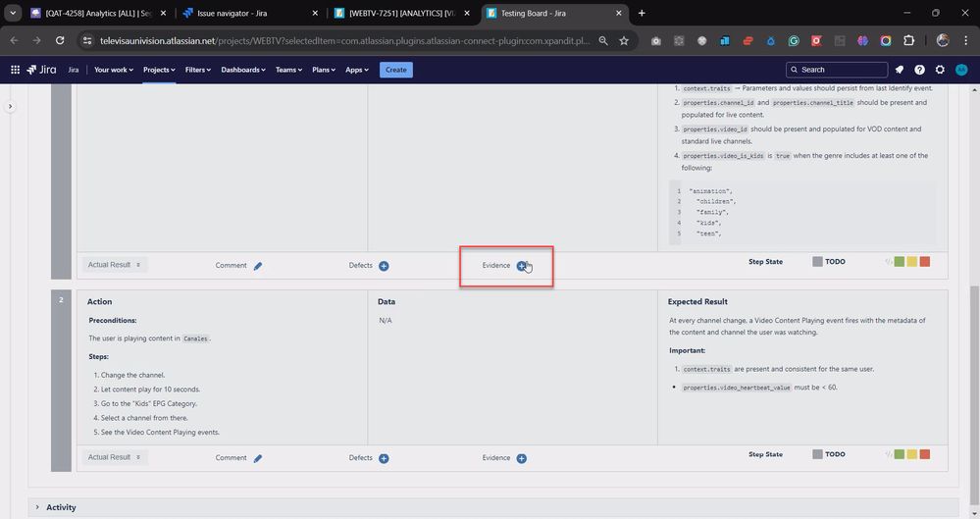Open Jira notifications bell
Viewport: 980px width, 519px height.
click(x=899, y=70)
